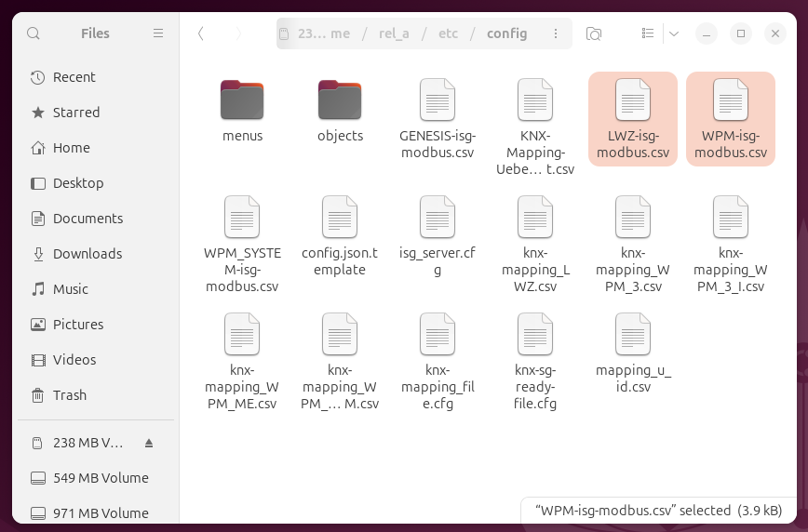The width and height of the screenshot is (808, 532).
Task: Select the mapping_u_id.csv file
Action: tap(633, 353)
